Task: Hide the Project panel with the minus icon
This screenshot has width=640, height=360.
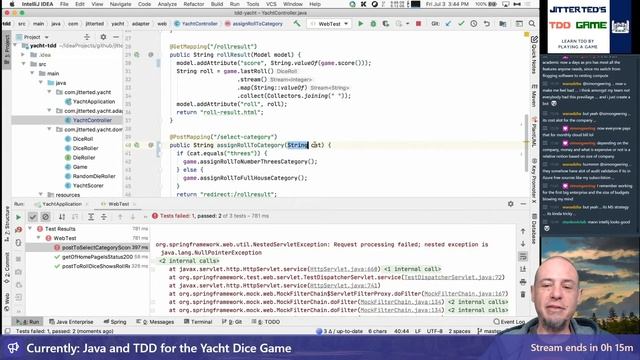Action: 116,37
